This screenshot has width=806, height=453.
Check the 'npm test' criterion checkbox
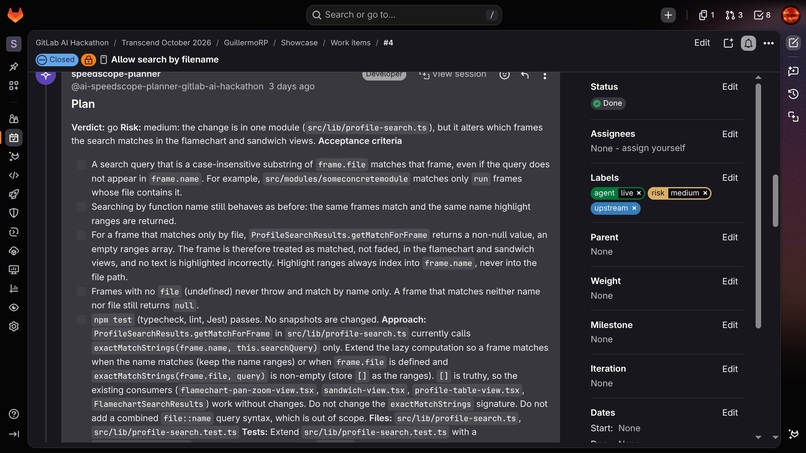81,320
